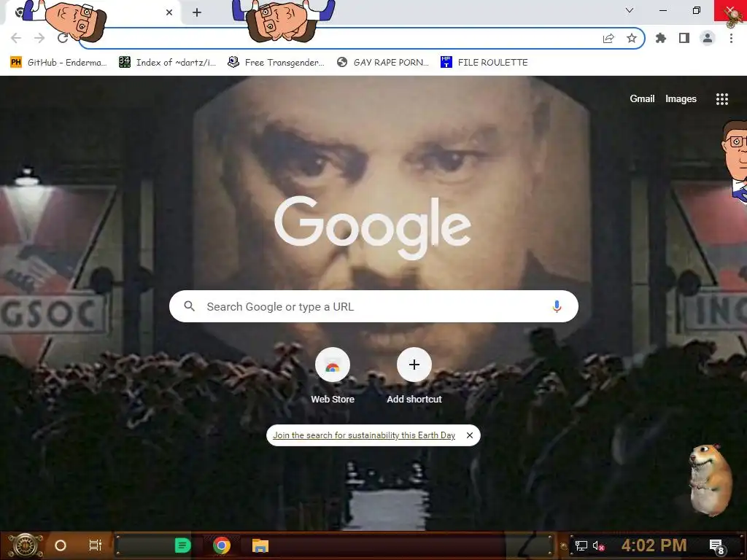Viewport: 747px width, 560px height.
Task: Open Cortana circle on the taskbar
Action: pyautogui.click(x=61, y=545)
